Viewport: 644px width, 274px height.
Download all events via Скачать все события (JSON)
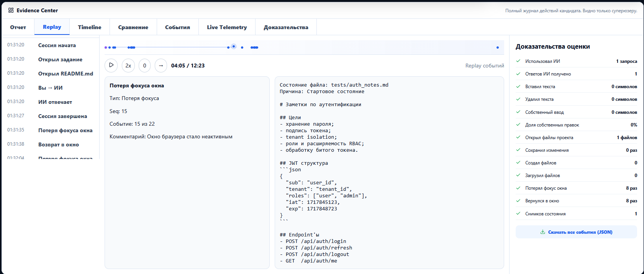[576, 232]
